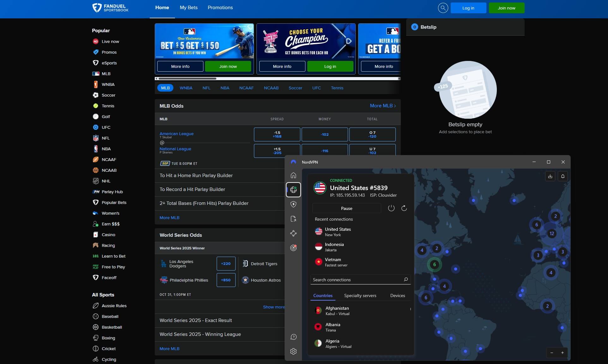608x364 pixels.
Task: Click the FanDuel Sportsbook logo
Action: click(110, 8)
